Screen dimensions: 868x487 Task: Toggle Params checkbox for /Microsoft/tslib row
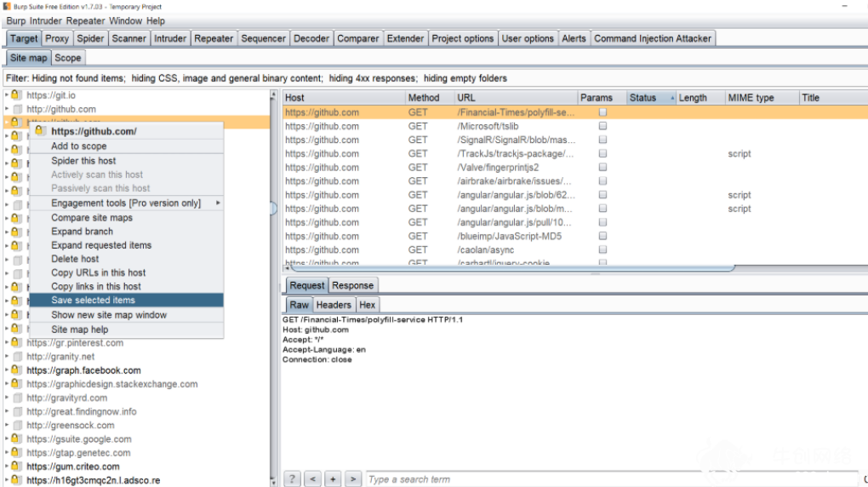pos(602,126)
